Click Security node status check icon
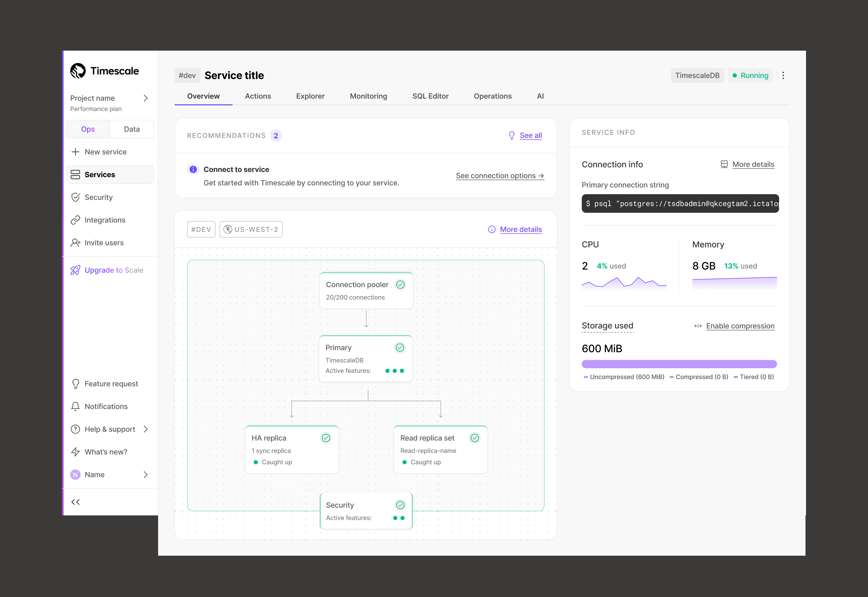868x597 pixels. [400, 505]
